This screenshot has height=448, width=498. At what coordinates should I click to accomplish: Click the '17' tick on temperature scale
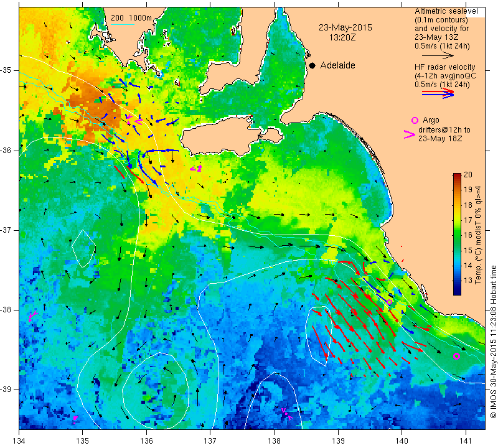point(468,220)
